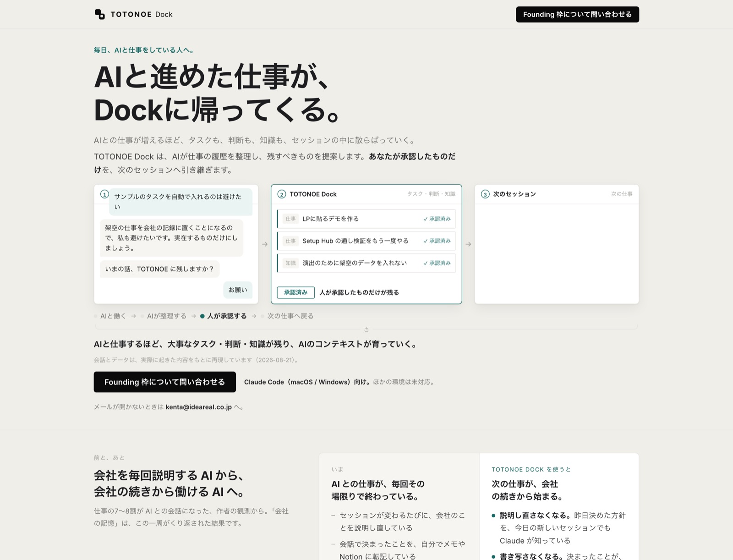The image size is (733, 560).
Task: Click the タスク・判断・知識 label
Action: (x=431, y=194)
